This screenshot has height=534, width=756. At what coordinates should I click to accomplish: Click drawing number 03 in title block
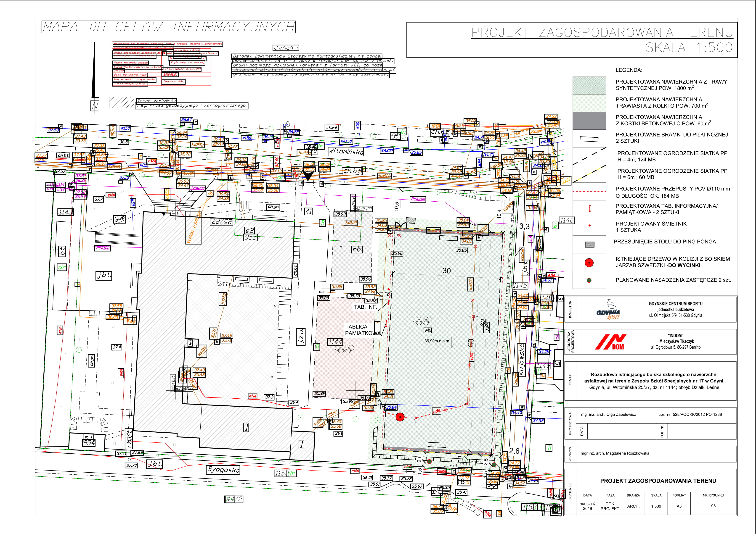click(713, 506)
